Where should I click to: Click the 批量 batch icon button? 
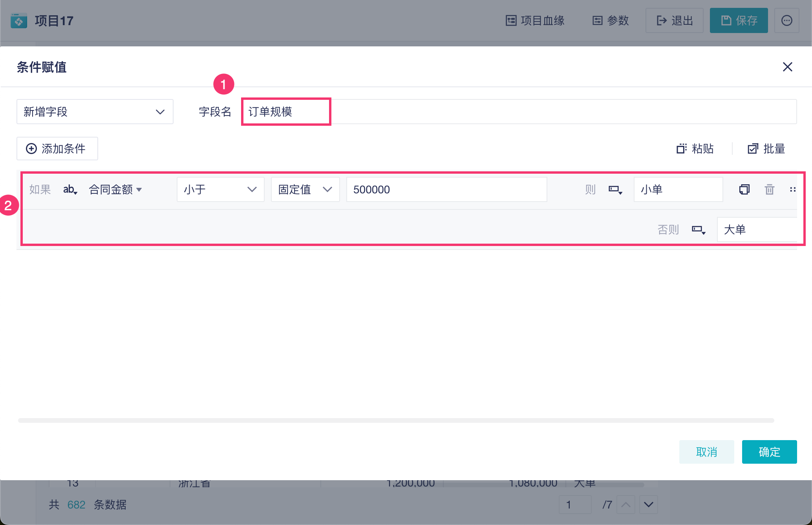pyautogui.click(x=766, y=149)
